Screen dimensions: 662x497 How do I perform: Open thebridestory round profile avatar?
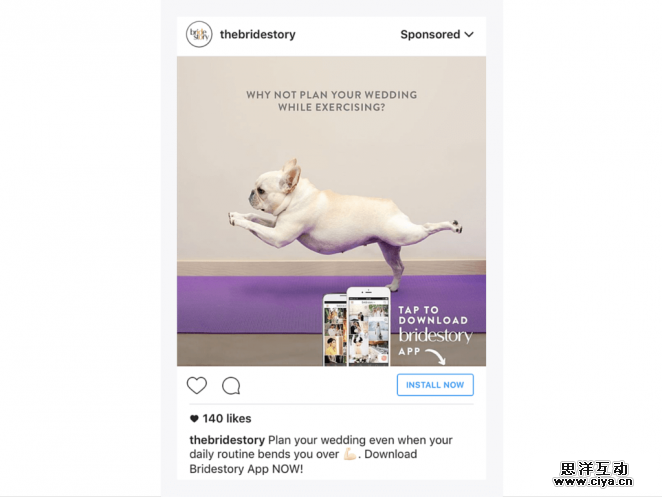point(199,34)
